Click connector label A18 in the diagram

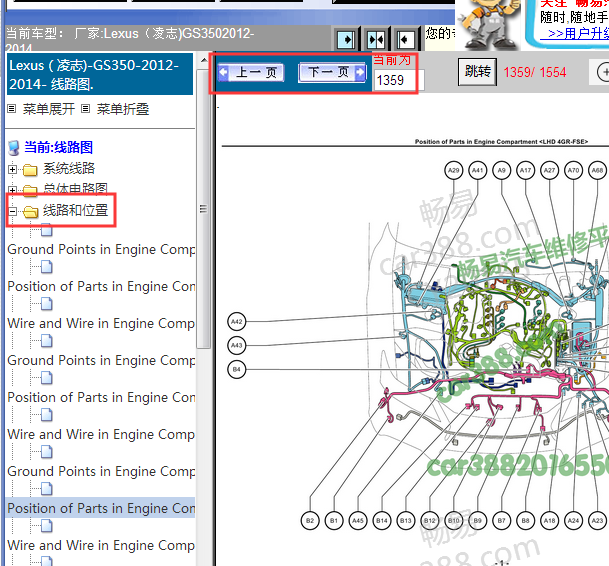point(549,521)
